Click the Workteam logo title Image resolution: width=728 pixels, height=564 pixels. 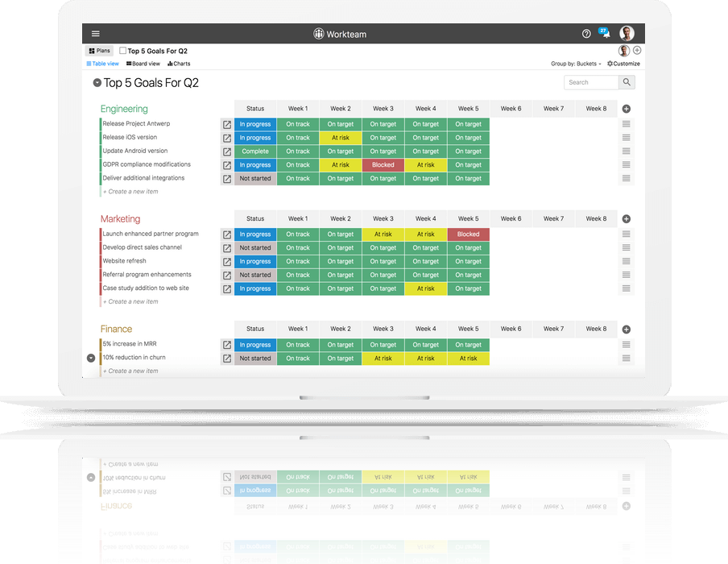[x=340, y=34]
